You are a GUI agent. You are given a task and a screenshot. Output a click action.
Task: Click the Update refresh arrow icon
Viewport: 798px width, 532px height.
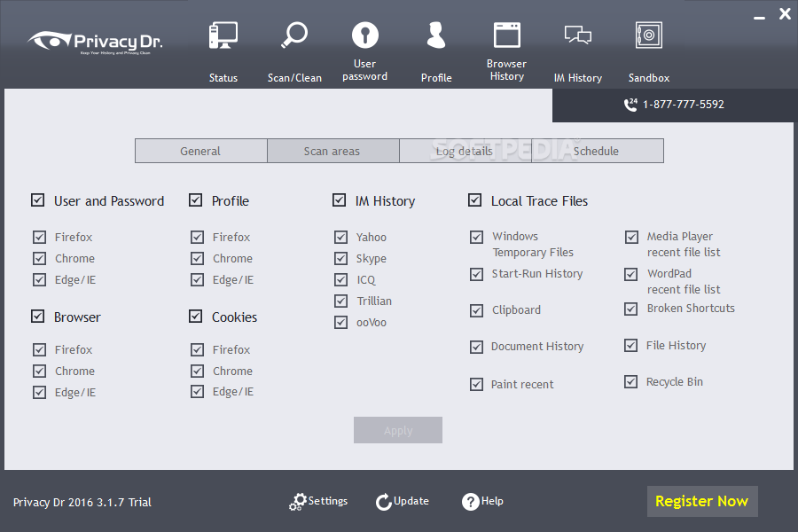coord(384,502)
